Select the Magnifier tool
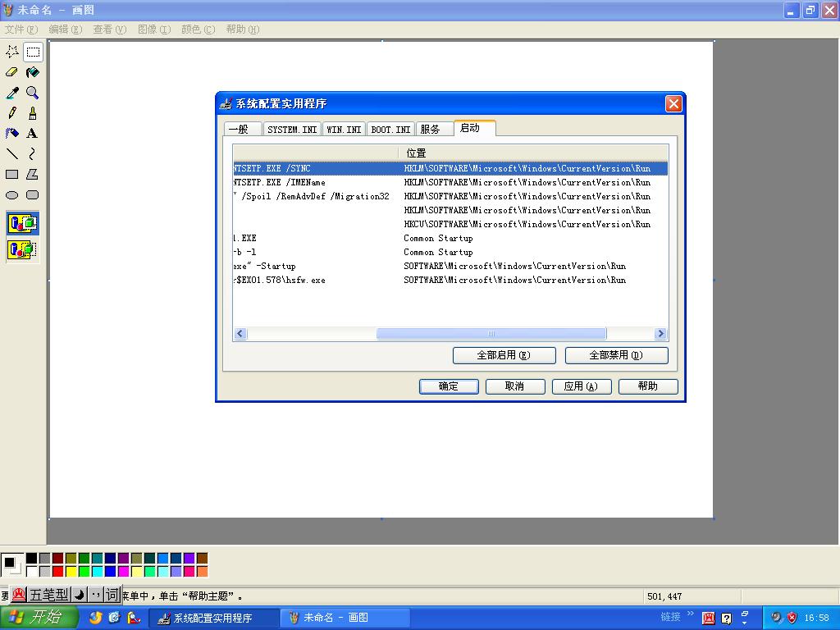This screenshot has width=840, height=630. pyautogui.click(x=32, y=93)
